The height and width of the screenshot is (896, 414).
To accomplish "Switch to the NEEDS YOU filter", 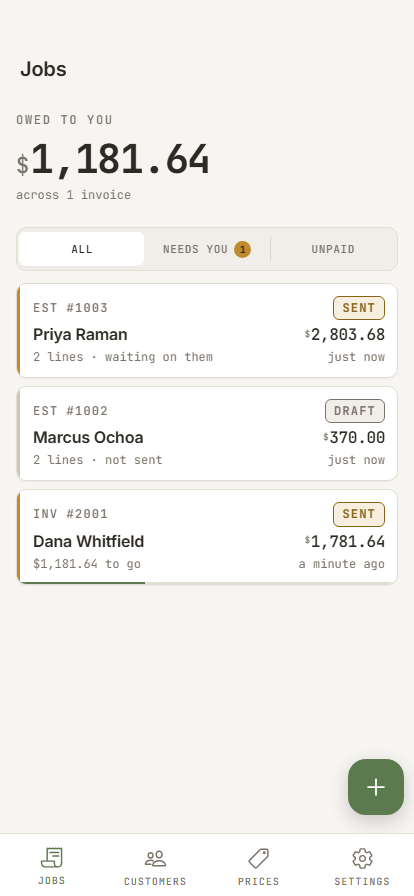I will (206, 249).
